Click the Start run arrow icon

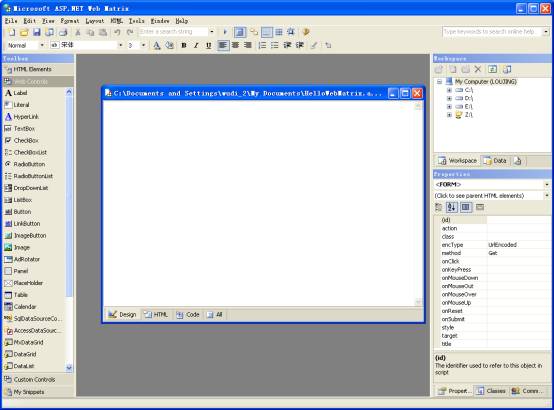225,32
